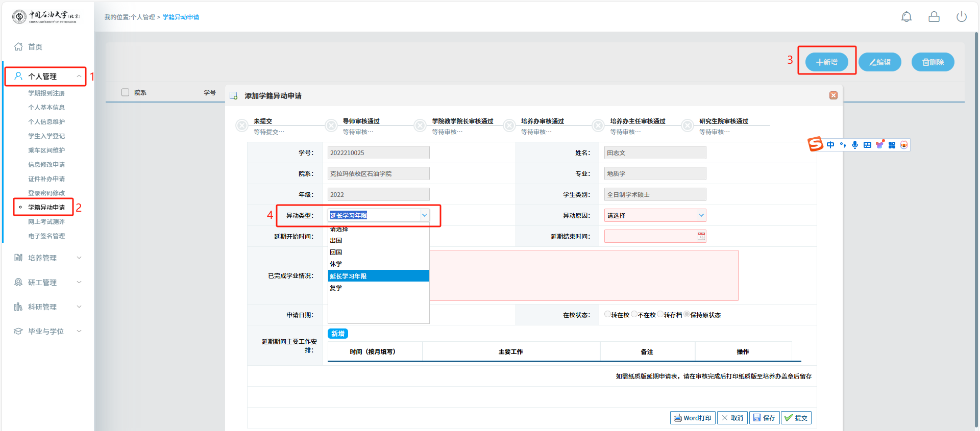Click the Sogou input microphone icon
Screen dimensions: 980x431
point(855,145)
